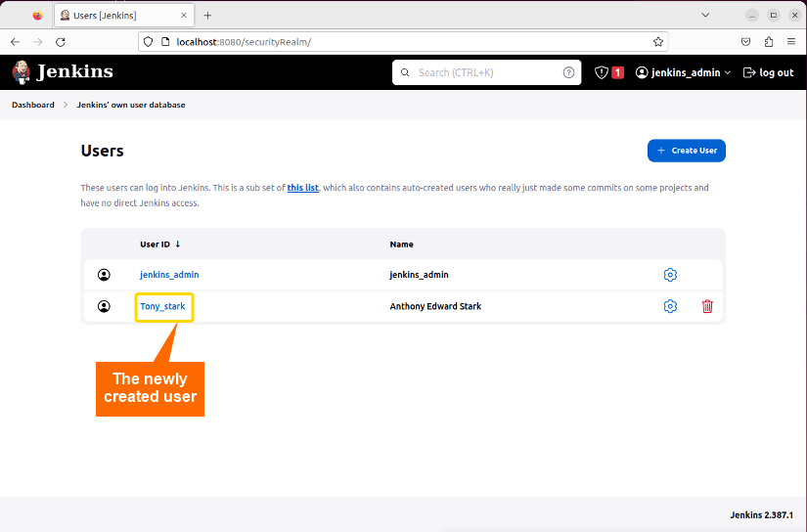This screenshot has width=807, height=532.
Task: Open jenkins_admin profile in page header
Action: pos(678,72)
